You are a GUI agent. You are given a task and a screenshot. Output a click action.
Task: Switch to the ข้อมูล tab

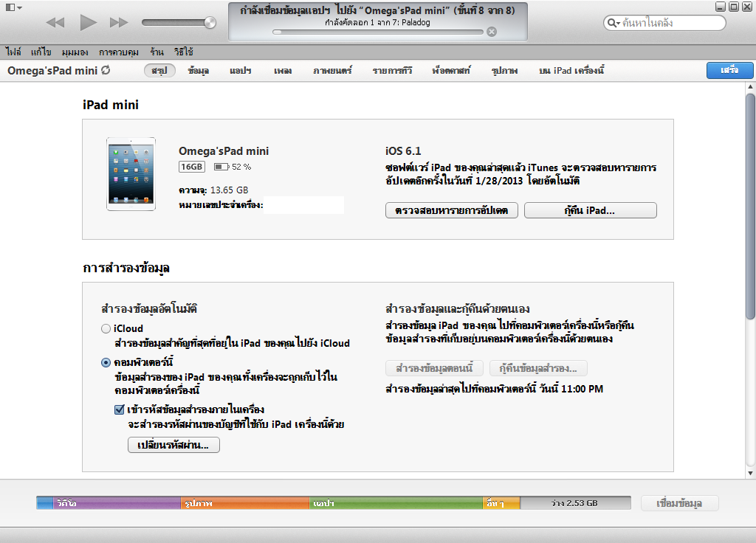click(198, 70)
